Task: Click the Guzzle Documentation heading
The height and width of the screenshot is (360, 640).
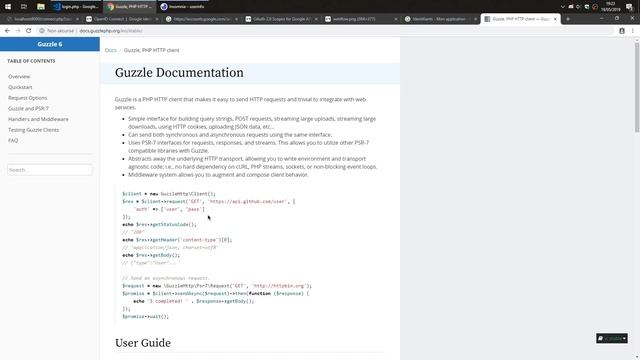Action: pos(179,73)
